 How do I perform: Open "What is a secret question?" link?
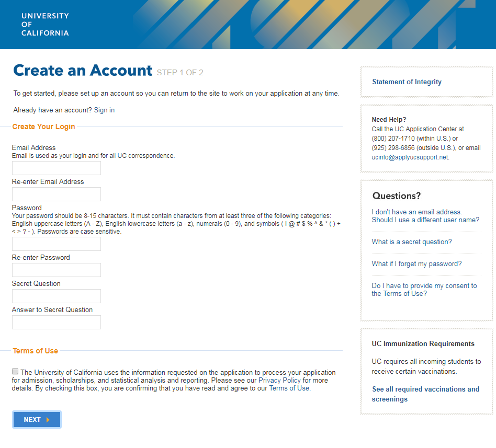click(x=411, y=242)
